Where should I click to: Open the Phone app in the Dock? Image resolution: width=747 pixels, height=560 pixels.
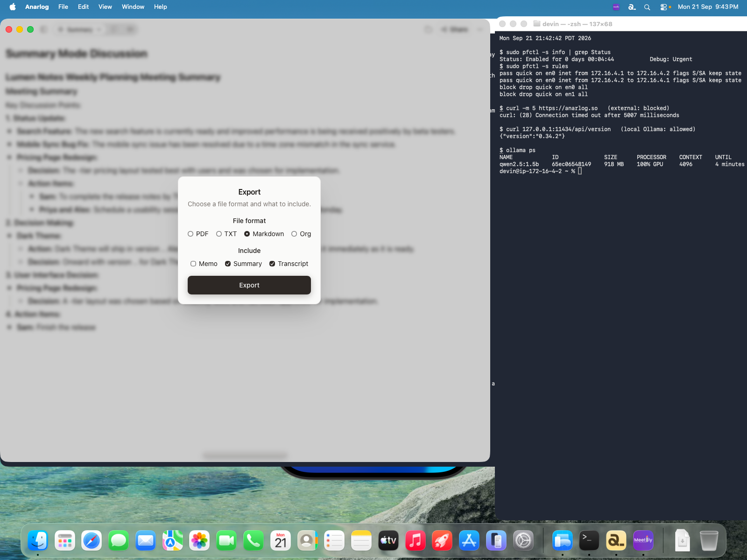254,541
